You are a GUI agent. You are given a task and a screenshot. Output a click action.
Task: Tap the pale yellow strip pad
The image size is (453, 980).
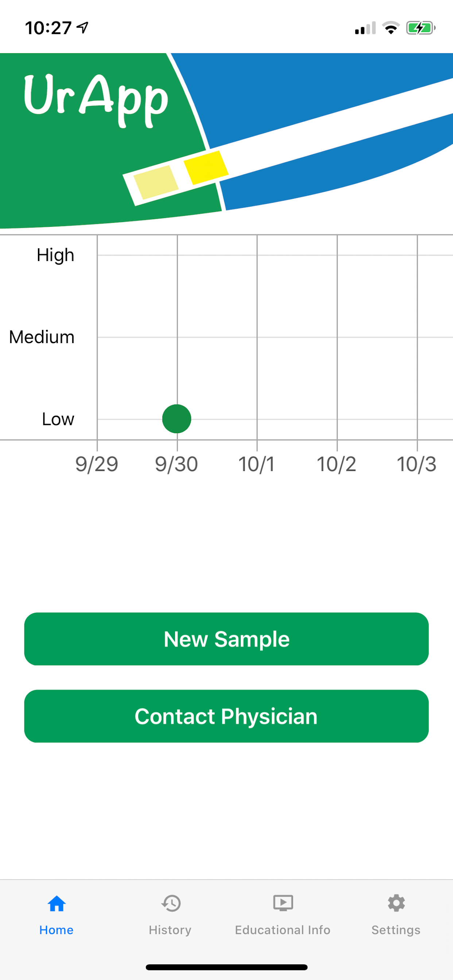pos(156,182)
